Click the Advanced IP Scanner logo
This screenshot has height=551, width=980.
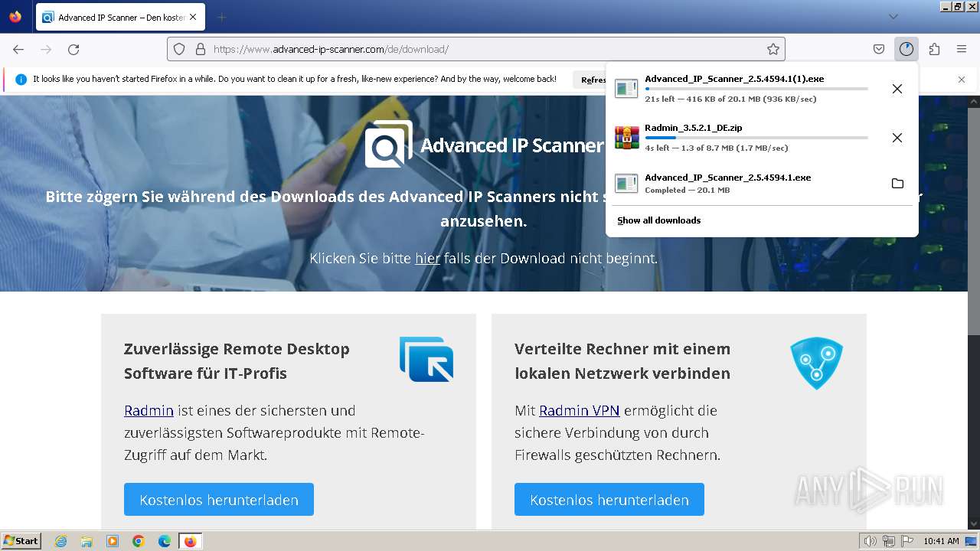(484, 145)
